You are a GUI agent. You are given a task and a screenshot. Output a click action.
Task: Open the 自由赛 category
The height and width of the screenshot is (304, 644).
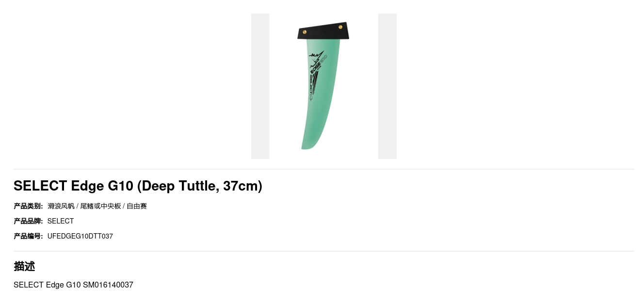137,206
